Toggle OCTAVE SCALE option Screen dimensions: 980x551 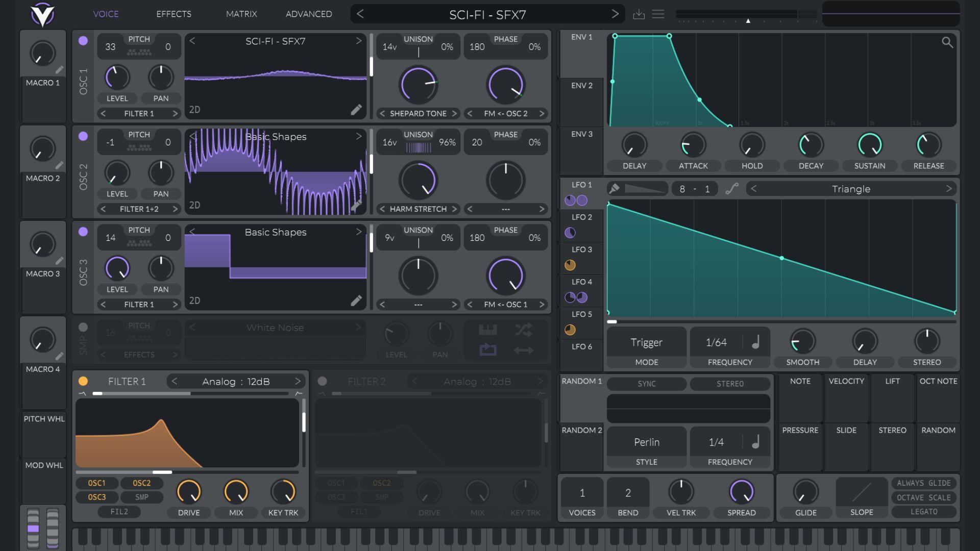[x=924, y=497]
